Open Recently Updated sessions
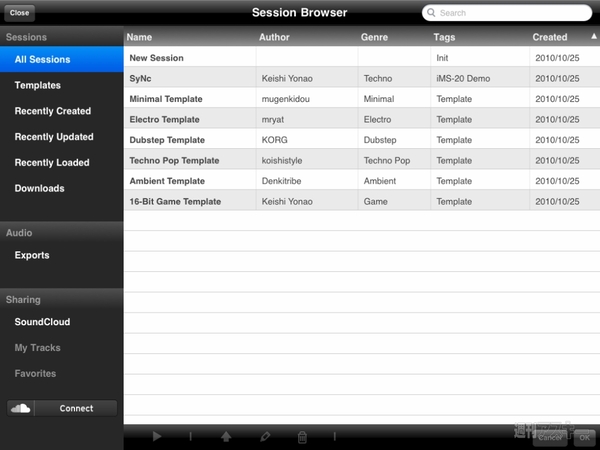This screenshot has width=600, height=450. pos(62,137)
